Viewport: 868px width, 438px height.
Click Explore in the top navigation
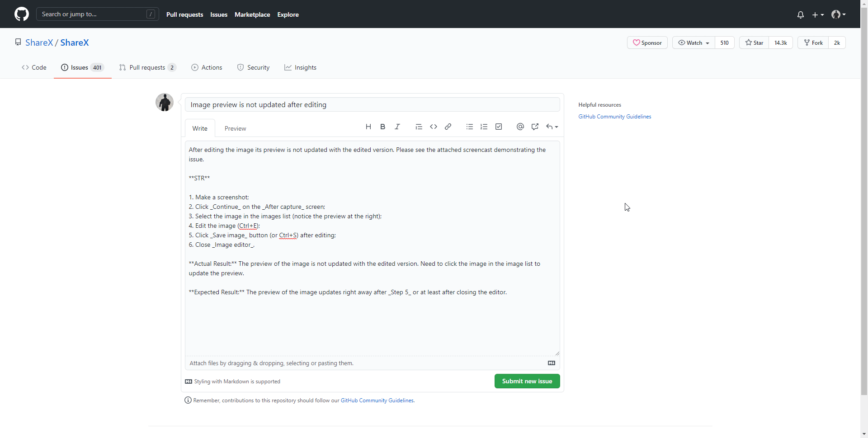[288, 14]
